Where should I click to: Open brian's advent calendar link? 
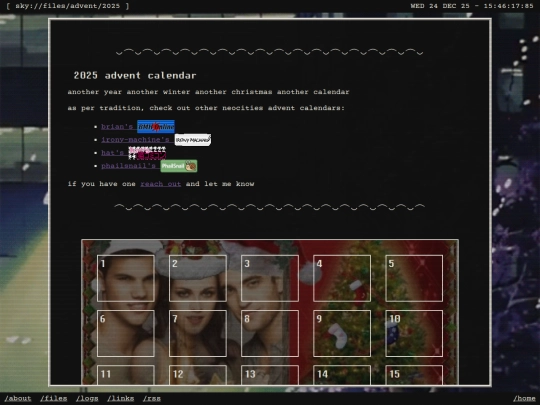pyautogui.click(x=117, y=126)
